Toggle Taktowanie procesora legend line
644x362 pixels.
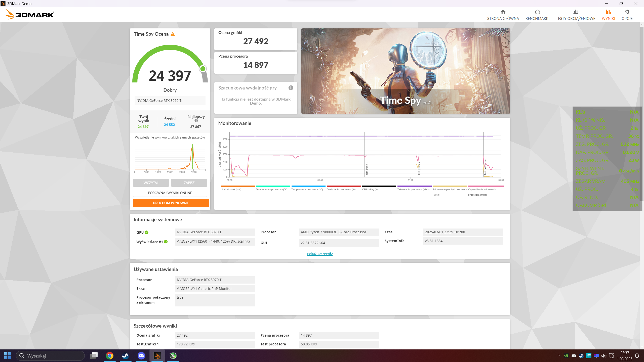(x=413, y=189)
